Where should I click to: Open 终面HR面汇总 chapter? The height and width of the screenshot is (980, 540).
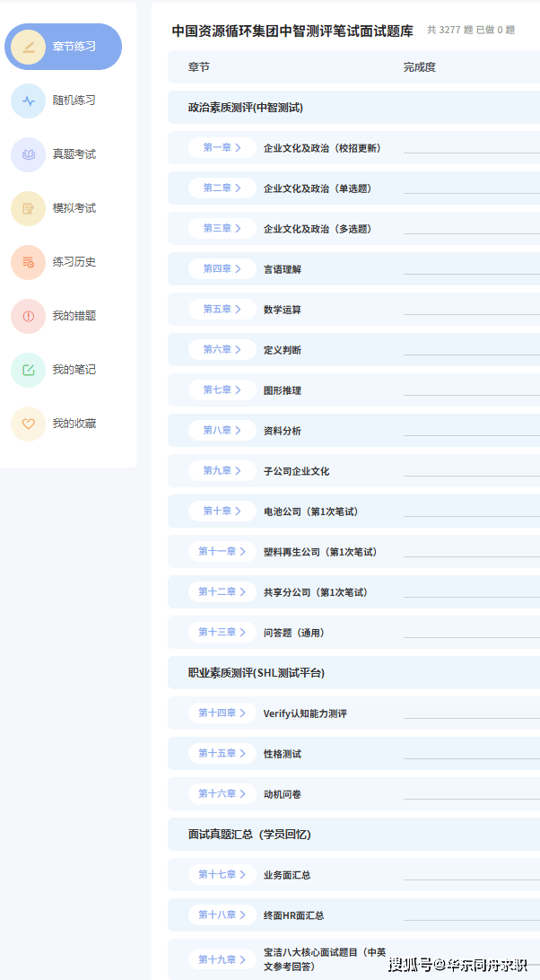(x=293, y=915)
